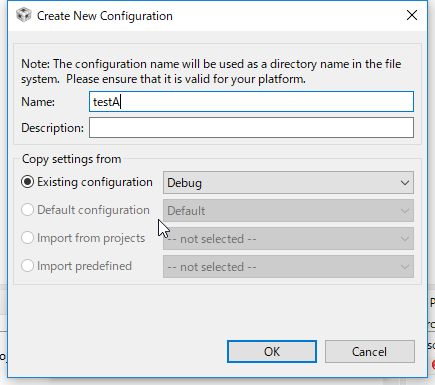
Task: Pick the Import predefined radio option
Action: pyautogui.click(x=27, y=266)
